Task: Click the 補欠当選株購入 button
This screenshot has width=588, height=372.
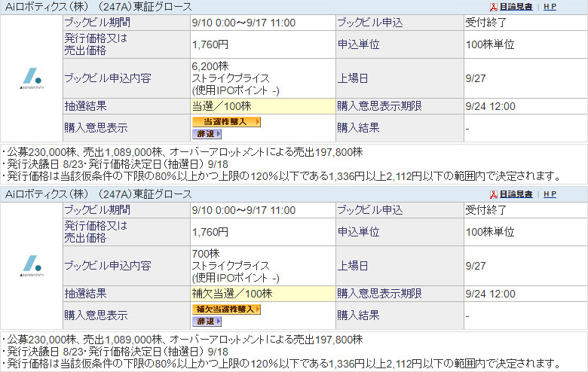Action: pyautogui.click(x=226, y=309)
